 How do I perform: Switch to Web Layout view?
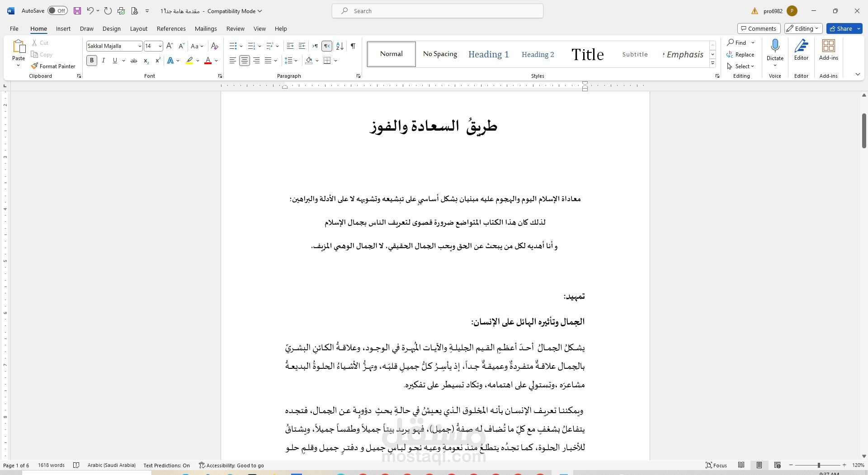tap(778, 465)
